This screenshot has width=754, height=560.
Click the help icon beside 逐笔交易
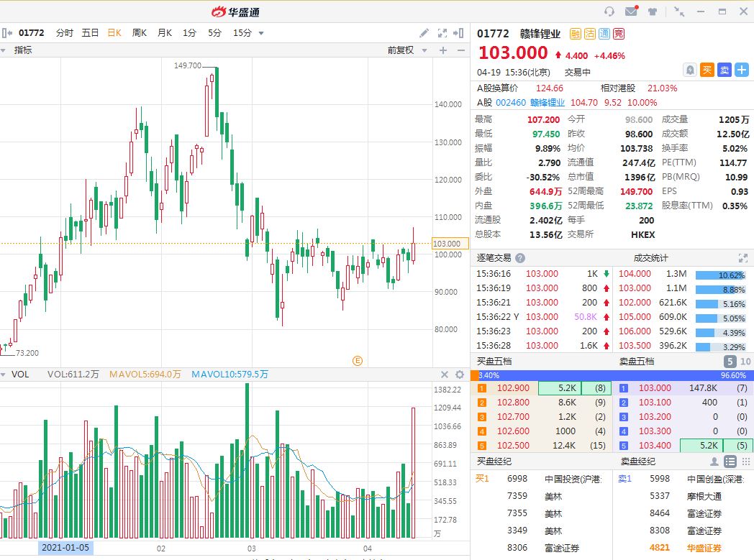[520, 258]
